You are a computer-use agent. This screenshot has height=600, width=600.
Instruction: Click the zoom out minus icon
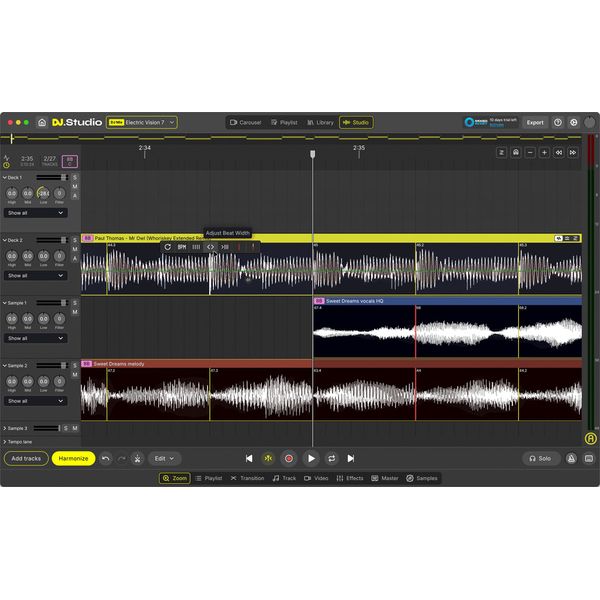pyautogui.click(x=530, y=153)
